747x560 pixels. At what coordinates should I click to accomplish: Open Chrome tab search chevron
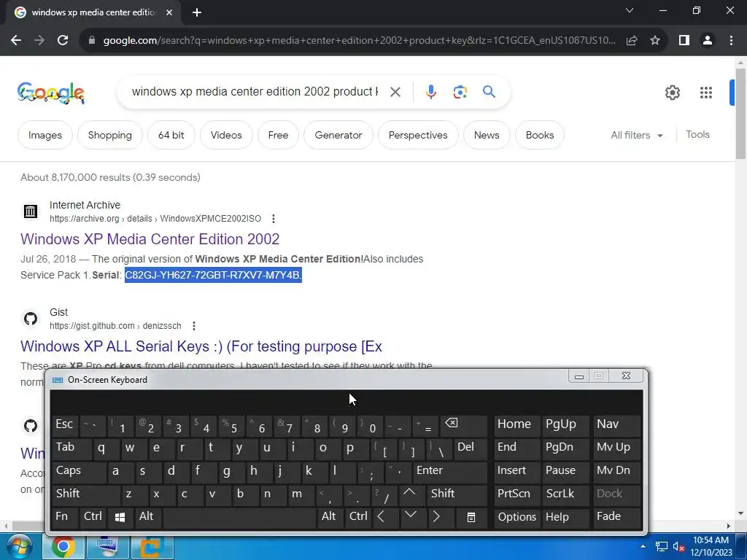pyautogui.click(x=630, y=10)
